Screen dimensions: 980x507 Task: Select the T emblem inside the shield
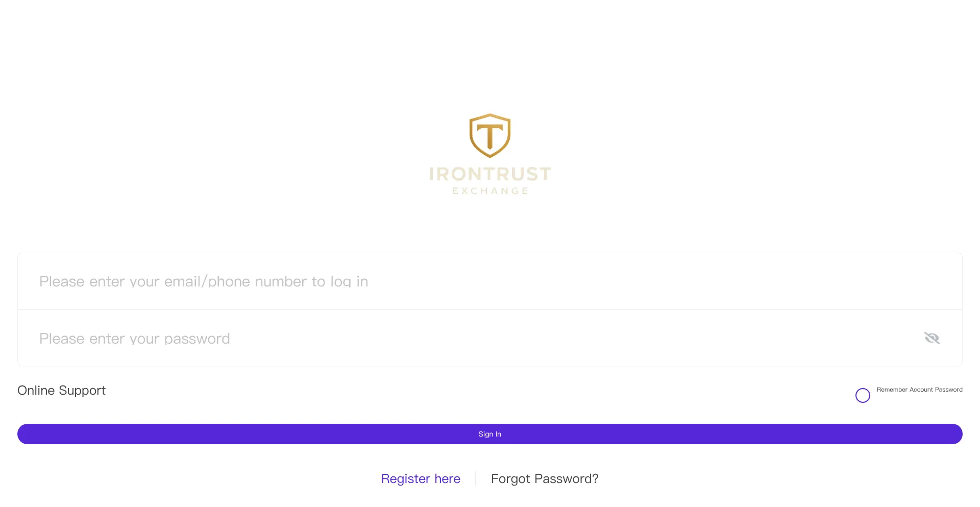(489, 135)
